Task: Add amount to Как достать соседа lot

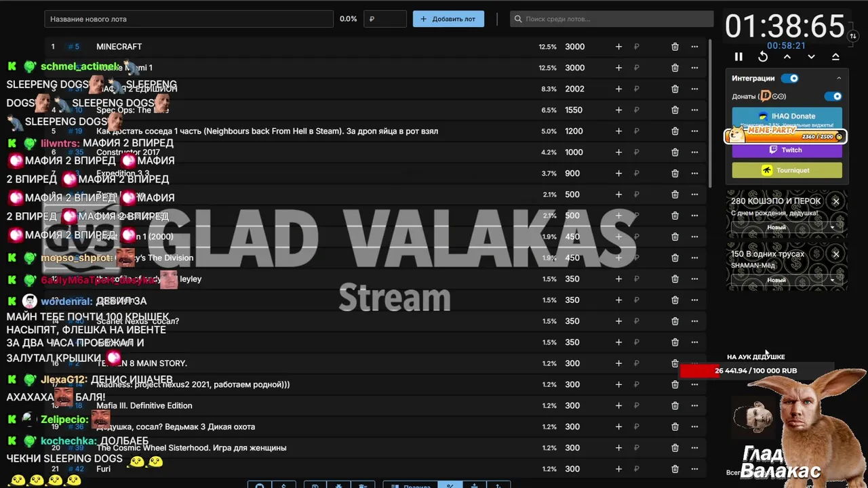Action: point(618,131)
